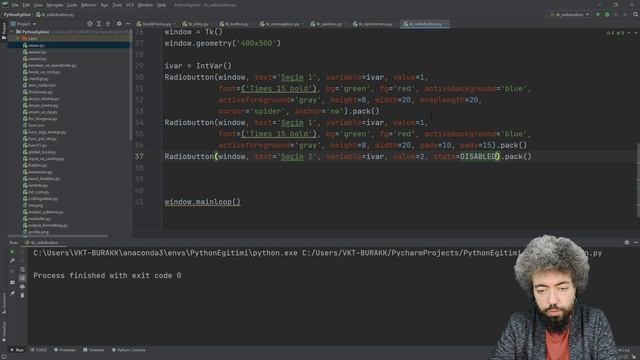Collapse the PythonEgitimi project root node
Image resolution: width=640 pixels, height=360 pixels.
(12, 32)
